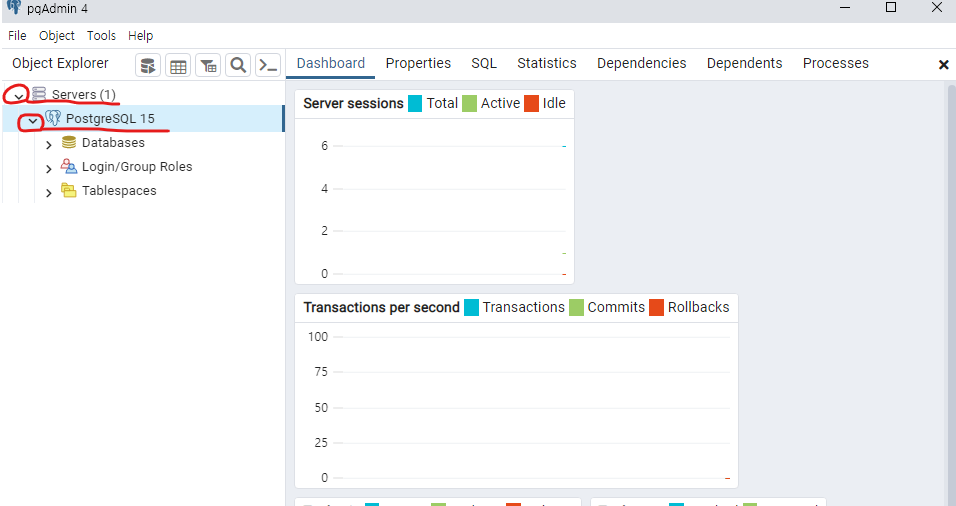Click the Tablespaces folder icon
The image size is (956, 506).
pyautogui.click(x=69, y=190)
